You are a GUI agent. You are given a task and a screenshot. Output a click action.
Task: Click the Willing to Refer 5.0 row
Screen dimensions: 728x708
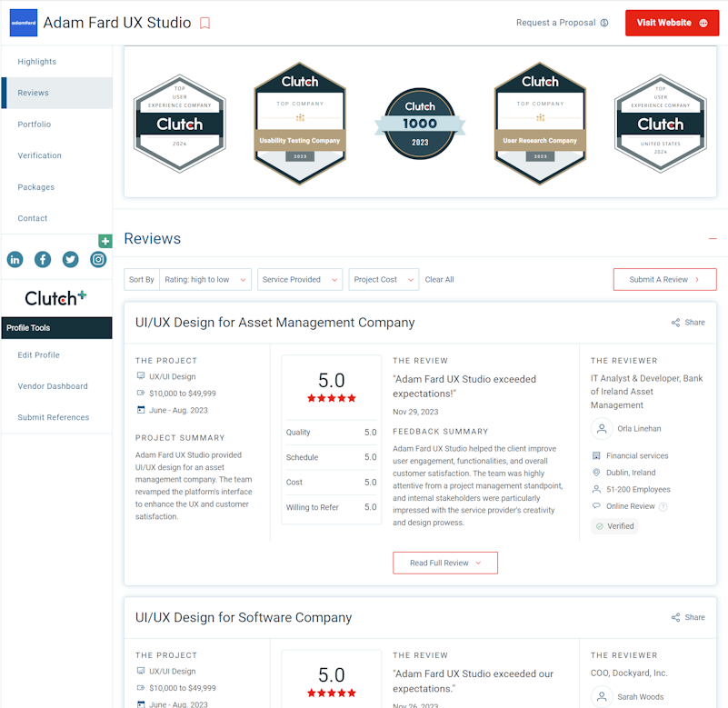tap(332, 507)
